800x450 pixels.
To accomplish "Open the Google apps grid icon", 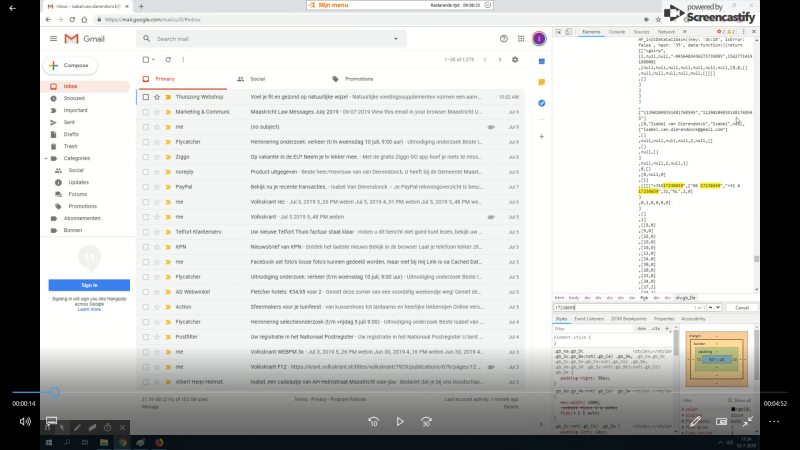I will (x=520, y=39).
